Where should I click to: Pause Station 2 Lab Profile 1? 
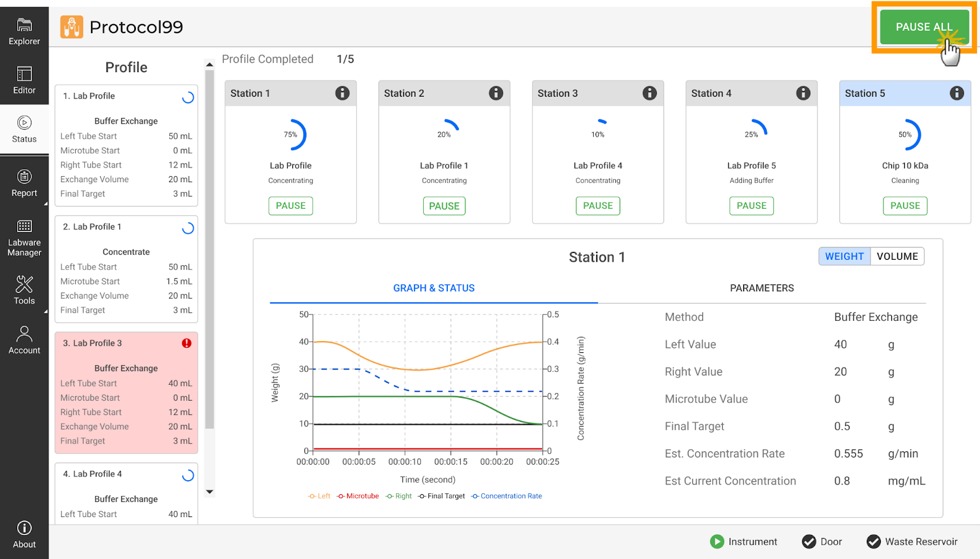pyautogui.click(x=444, y=206)
